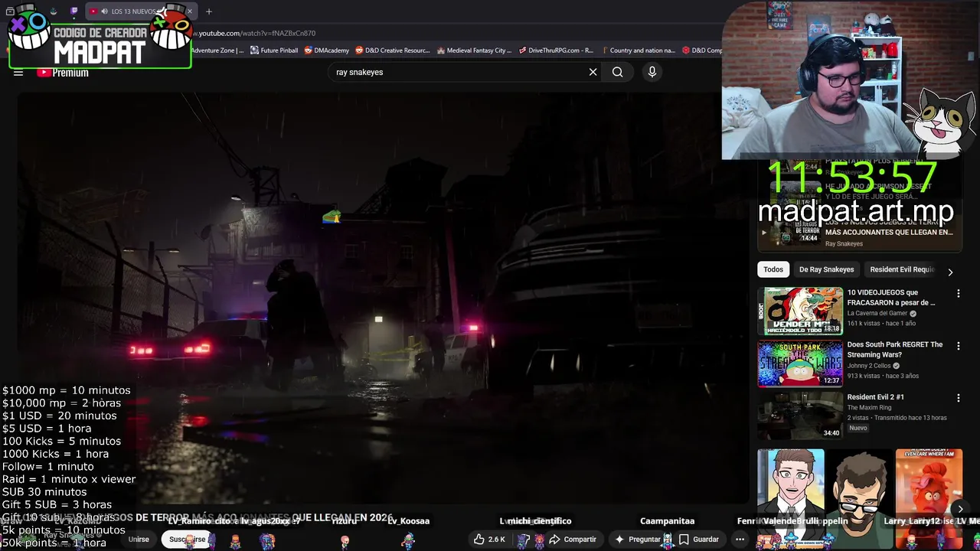Advance the Shorts shelf with next arrow
Screen dimensions: 980x551
click(x=960, y=509)
